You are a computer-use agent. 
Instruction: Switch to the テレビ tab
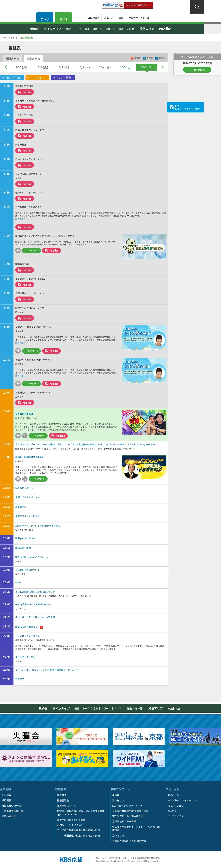[x=45, y=17]
